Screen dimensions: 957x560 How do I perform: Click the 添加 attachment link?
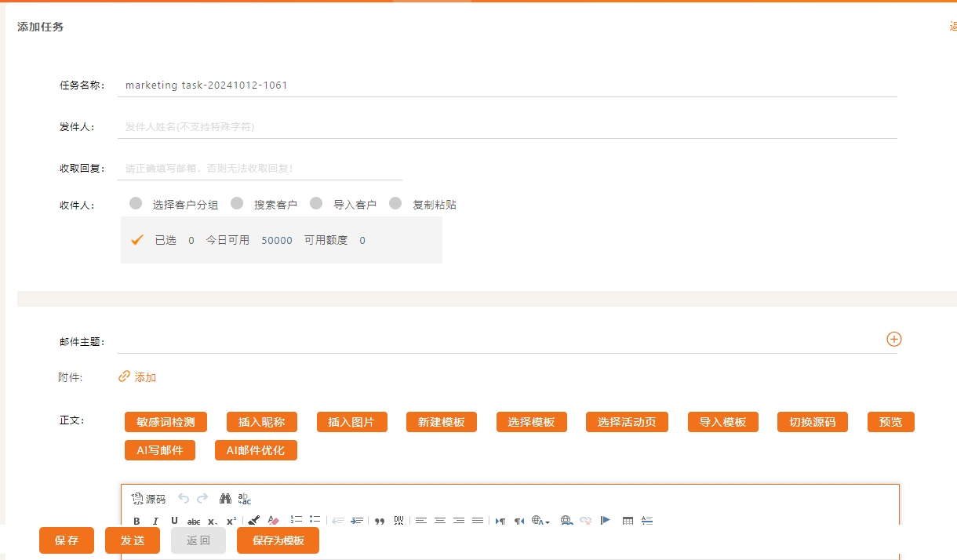(137, 377)
